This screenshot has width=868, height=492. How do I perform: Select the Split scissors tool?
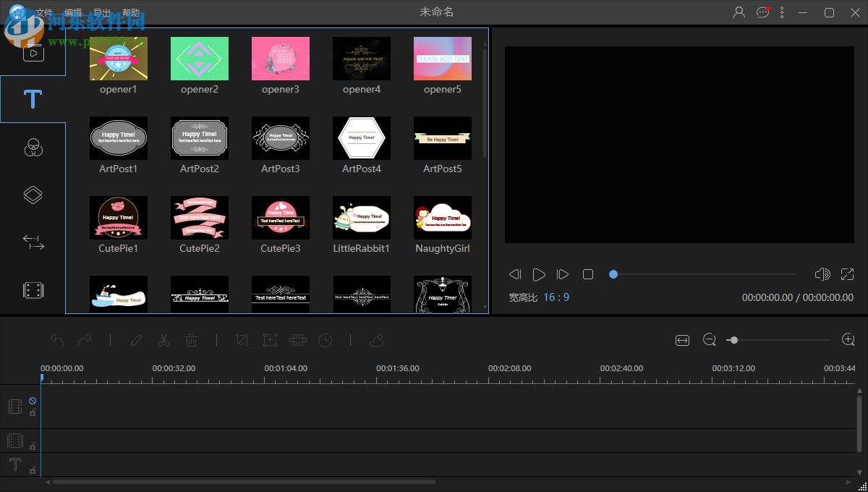[163, 340]
